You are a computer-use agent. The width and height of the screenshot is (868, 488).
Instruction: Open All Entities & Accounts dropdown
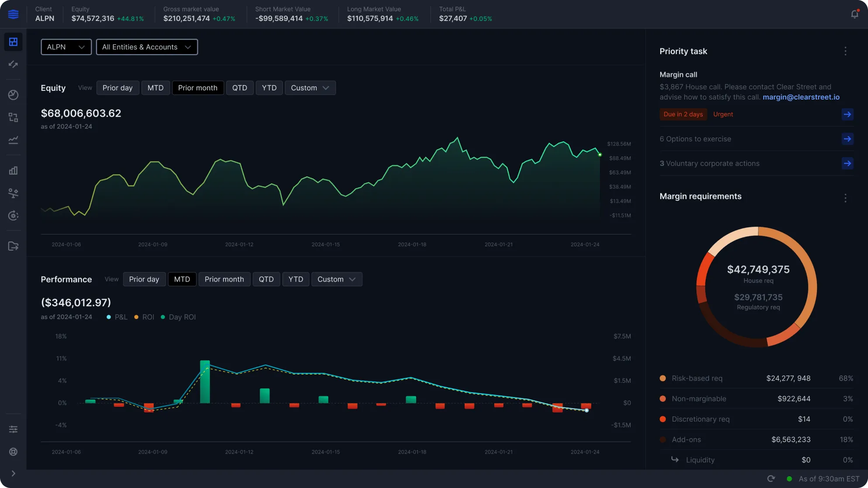click(x=147, y=47)
